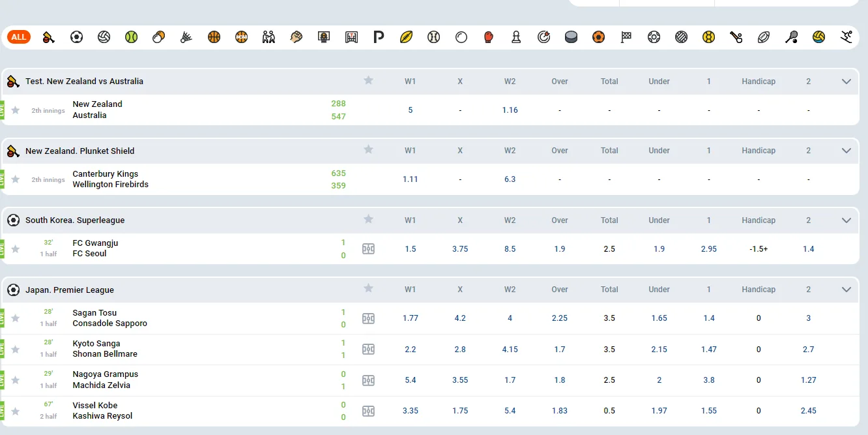Favorite the New Zealand vs Australia match
This screenshot has width=868, height=435.
(16, 110)
